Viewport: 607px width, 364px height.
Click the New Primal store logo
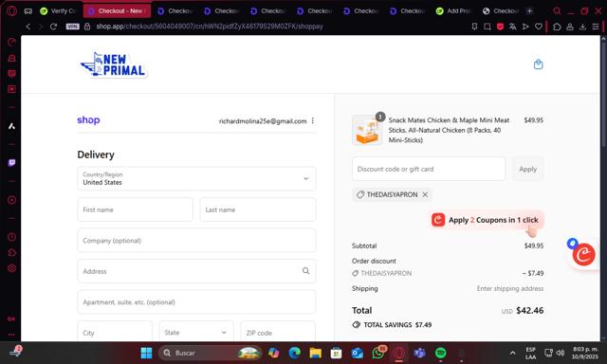[x=113, y=64]
